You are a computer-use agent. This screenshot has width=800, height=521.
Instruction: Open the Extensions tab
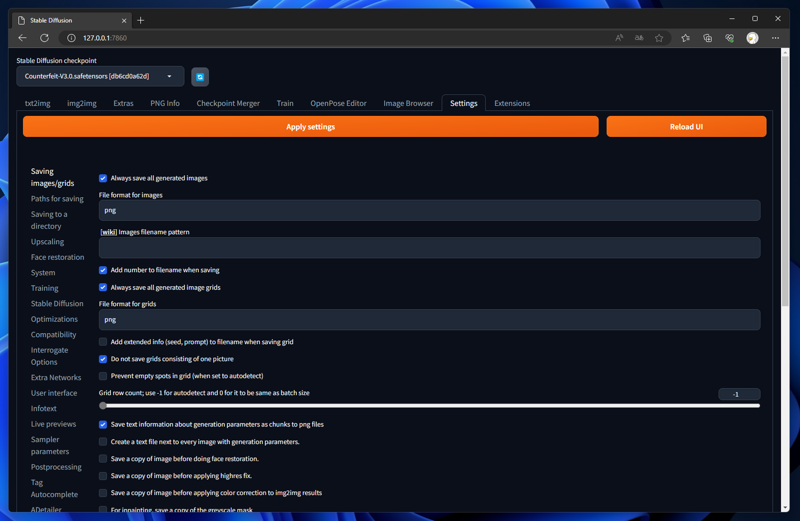(512, 103)
